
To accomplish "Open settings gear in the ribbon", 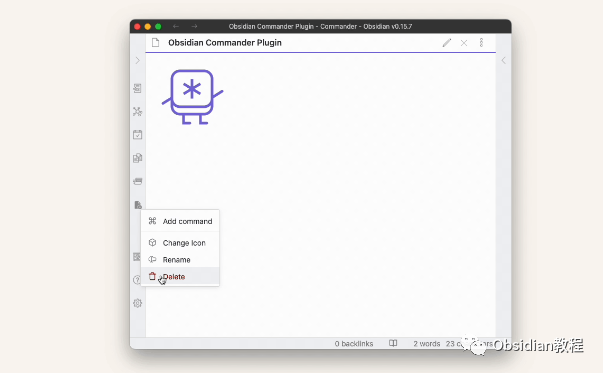I will click(x=137, y=303).
